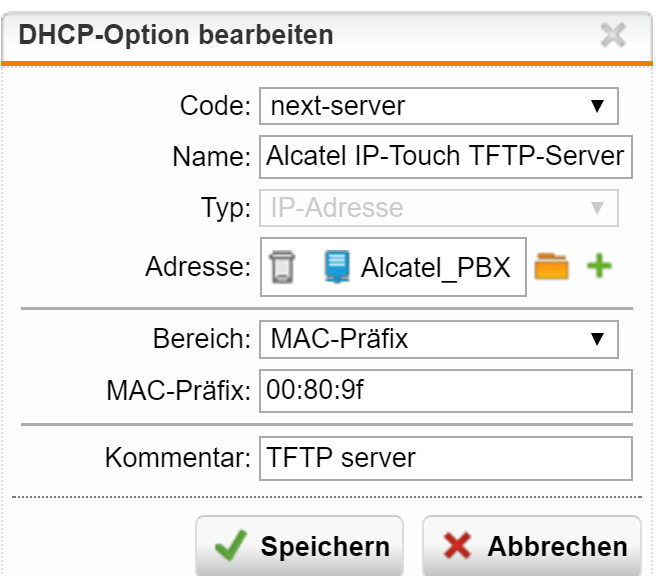This screenshot has width=659, height=576.
Task: Click the greyed-out Typ IP-Adresse dropdown
Action: 439,208
